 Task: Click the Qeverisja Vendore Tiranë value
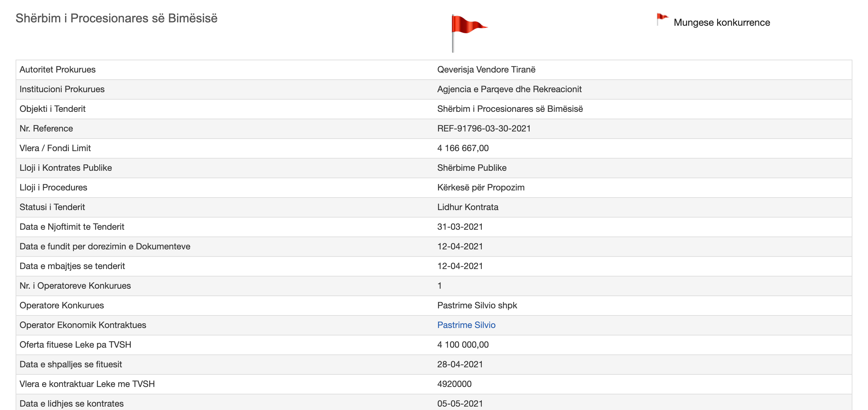pos(486,69)
